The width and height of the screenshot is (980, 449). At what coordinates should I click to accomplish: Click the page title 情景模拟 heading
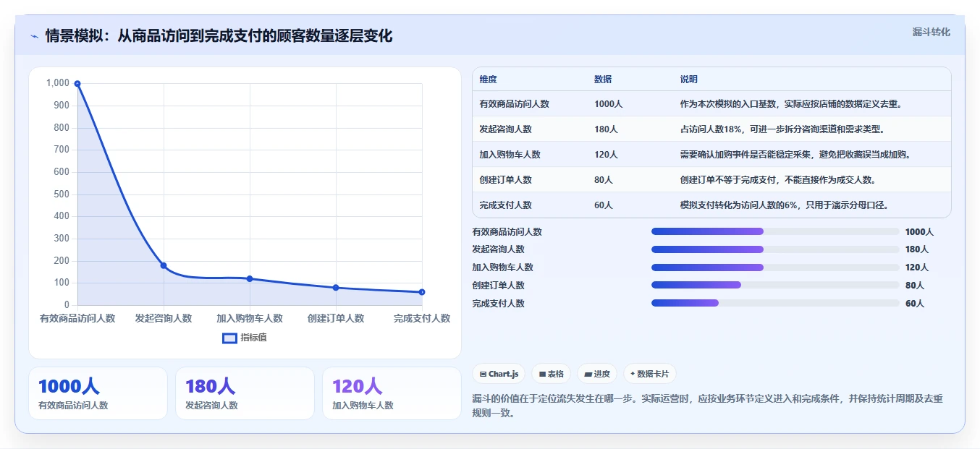(219, 36)
